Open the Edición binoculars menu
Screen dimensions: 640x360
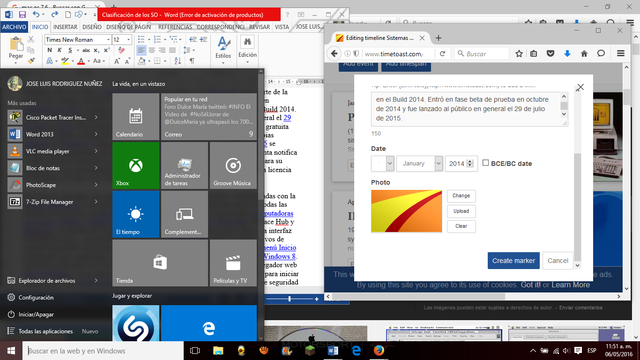click(247, 49)
